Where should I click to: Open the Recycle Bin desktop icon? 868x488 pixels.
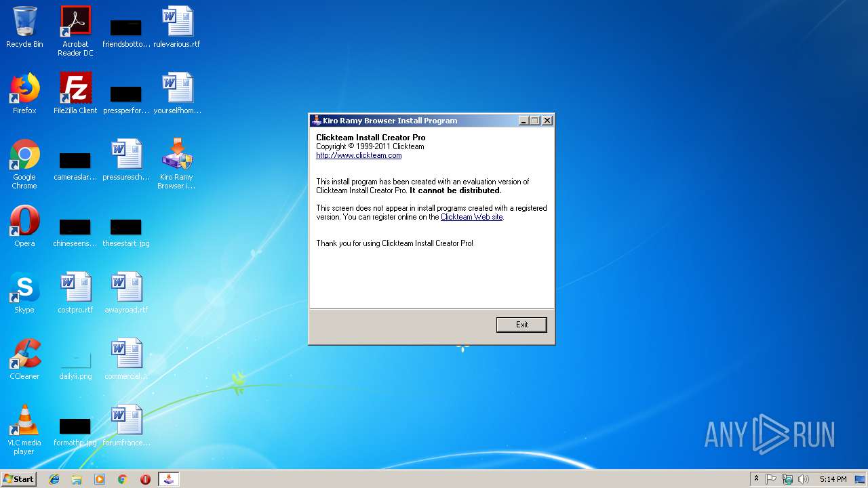tap(24, 27)
